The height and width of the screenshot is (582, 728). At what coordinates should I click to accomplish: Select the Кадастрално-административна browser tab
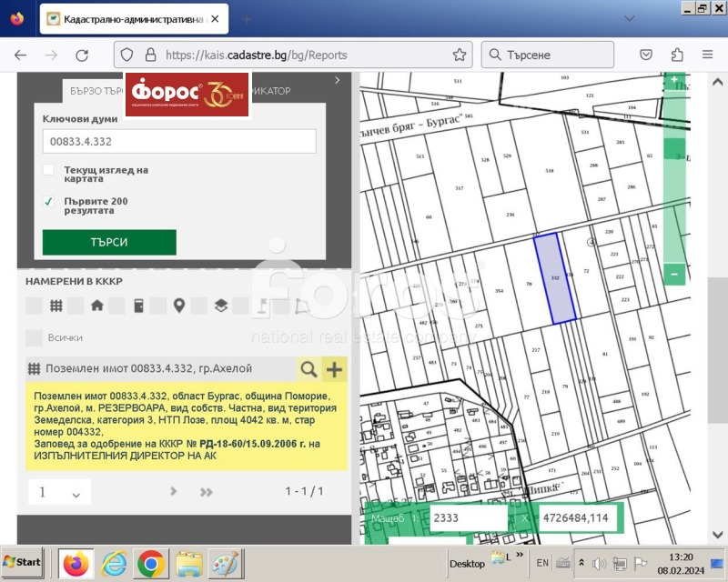127,18
